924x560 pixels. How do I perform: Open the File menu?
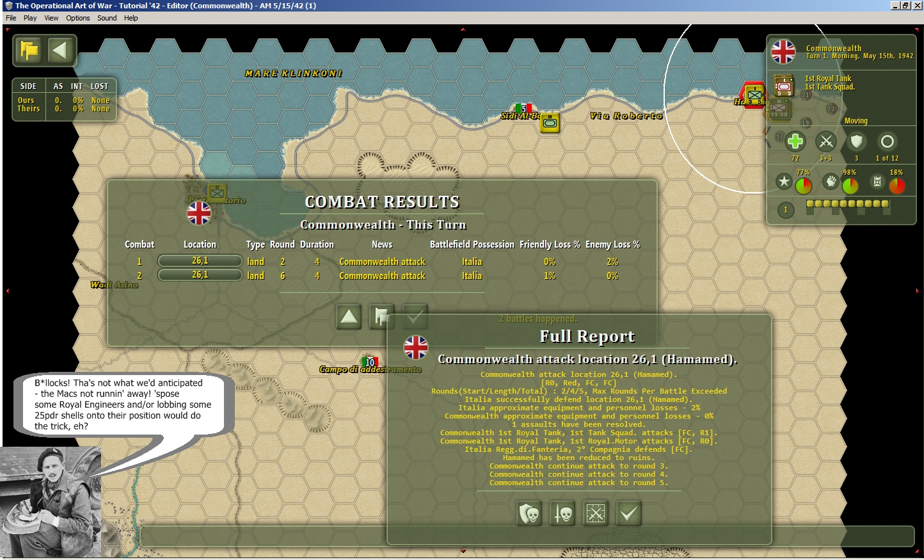point(11,18)
